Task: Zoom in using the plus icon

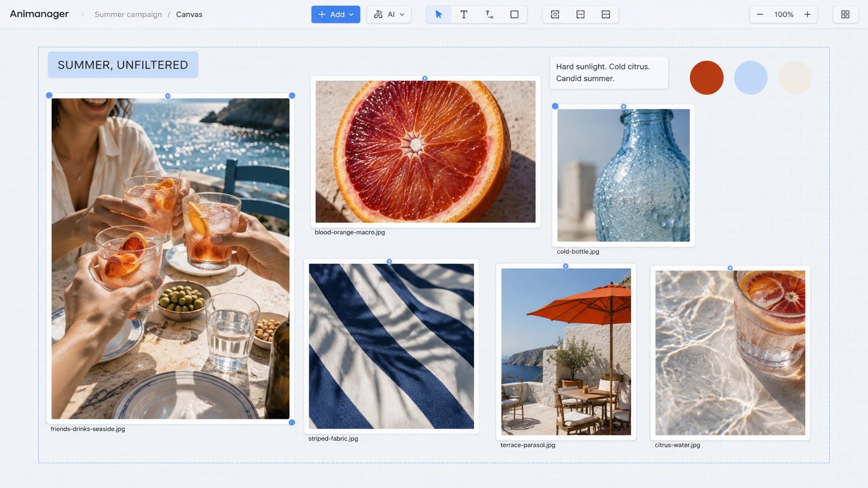Action: coord(808,15)
